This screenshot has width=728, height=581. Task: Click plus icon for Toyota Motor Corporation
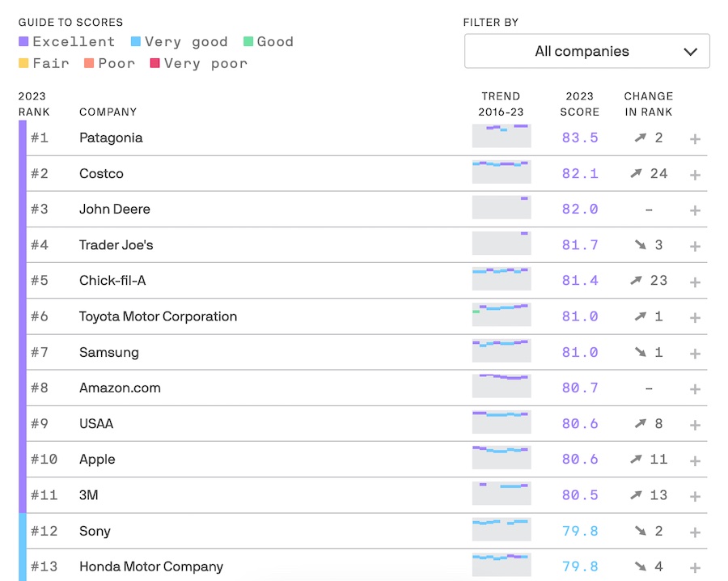tap(694, 317)
